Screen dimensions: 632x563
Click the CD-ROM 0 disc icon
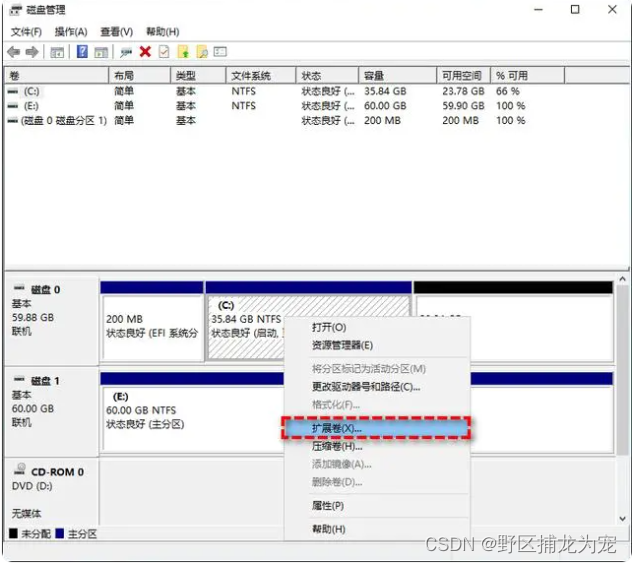[x=20, y=469]
